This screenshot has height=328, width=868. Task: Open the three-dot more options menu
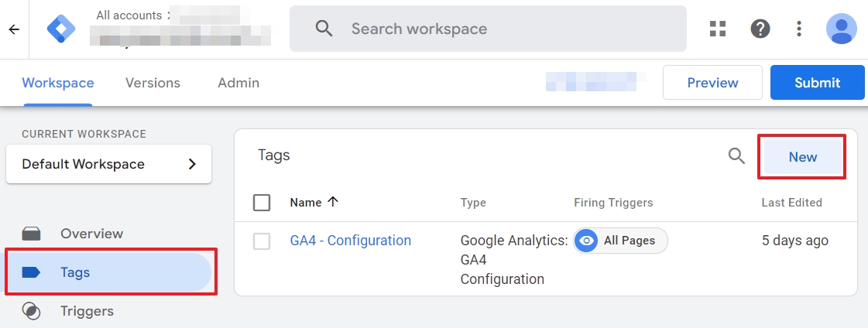(x=799, y=29)
